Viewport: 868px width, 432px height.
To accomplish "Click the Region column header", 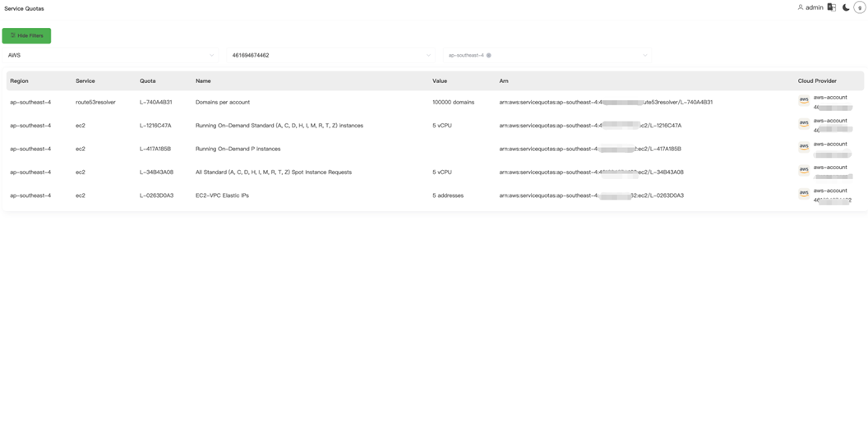I will [x=20, y=80].
